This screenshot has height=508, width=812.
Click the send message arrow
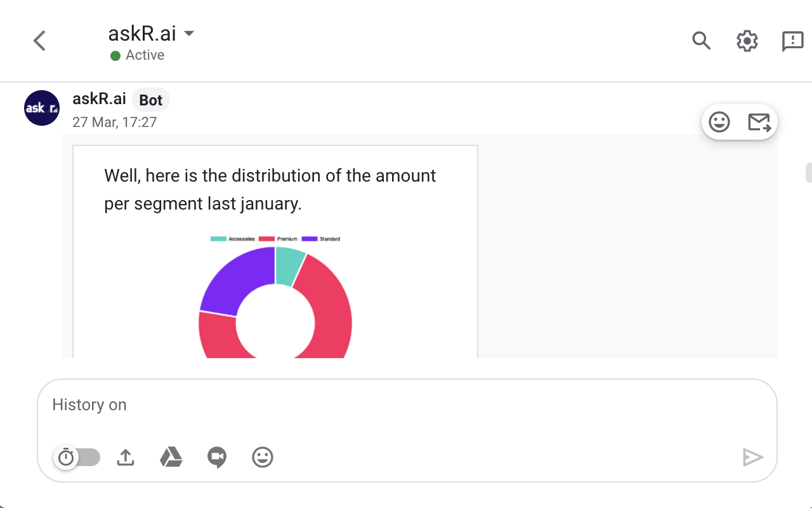point(753,457)
